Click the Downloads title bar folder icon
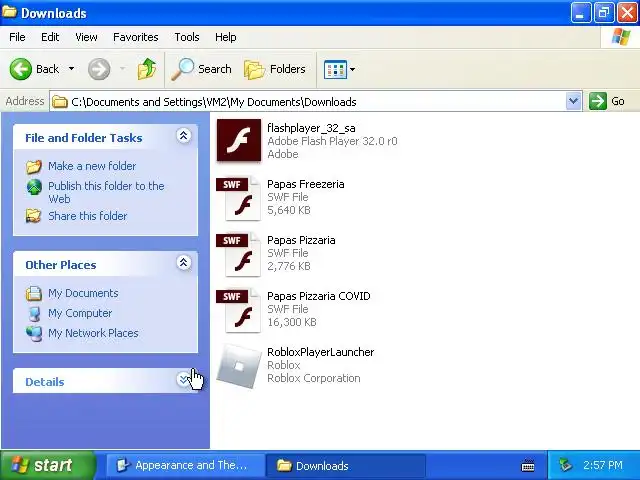Image resolution: width=640 pixels, height=480 pixels. (9, 12)
